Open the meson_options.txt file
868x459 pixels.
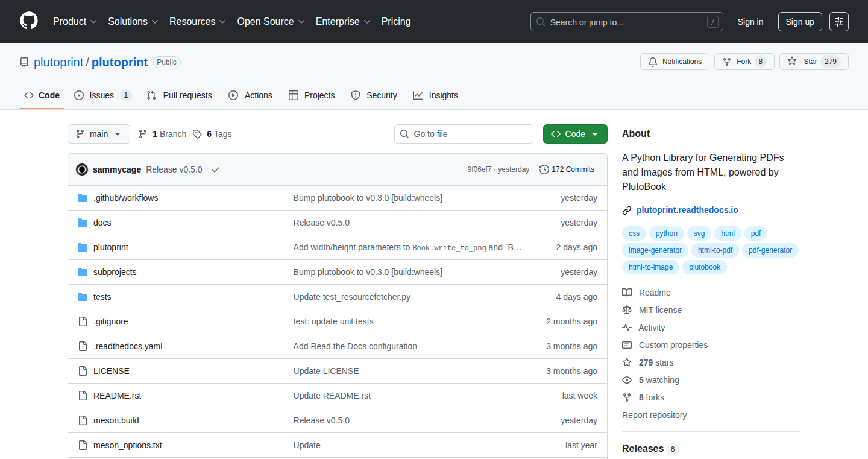pos(128,445)
